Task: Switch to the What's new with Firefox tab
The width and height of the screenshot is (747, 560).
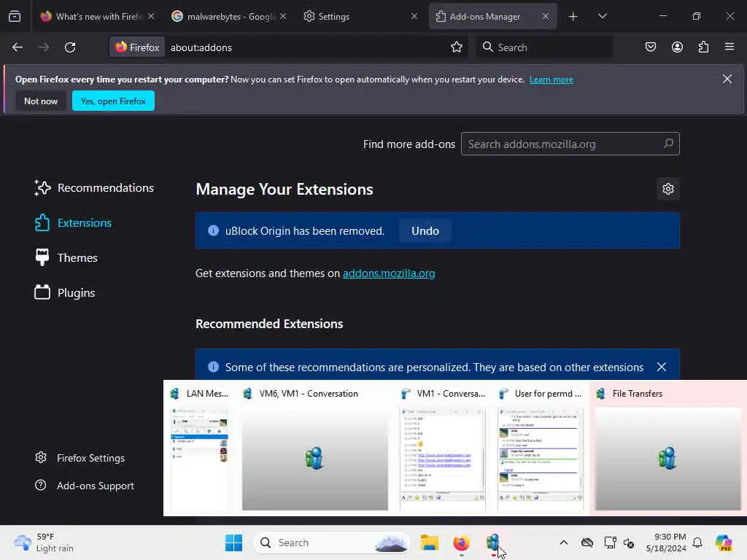Action: (x=98, y=16)
